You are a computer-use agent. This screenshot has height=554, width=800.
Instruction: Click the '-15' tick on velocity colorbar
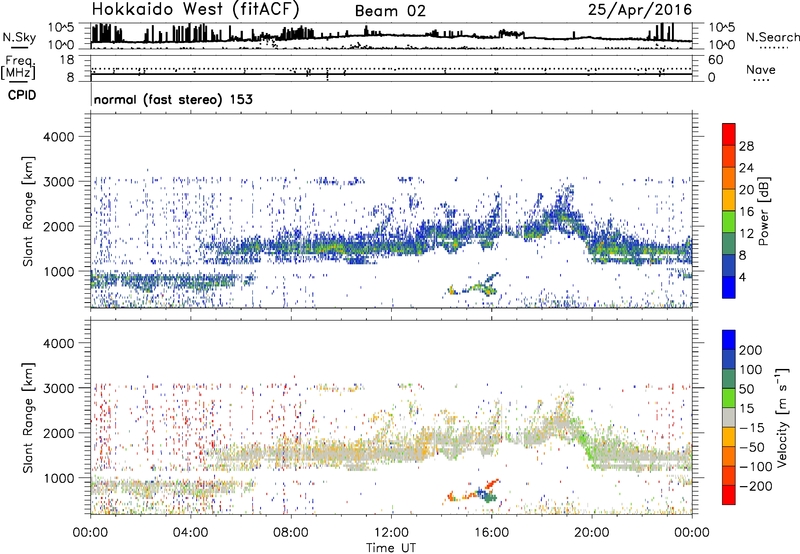(752, 428)
